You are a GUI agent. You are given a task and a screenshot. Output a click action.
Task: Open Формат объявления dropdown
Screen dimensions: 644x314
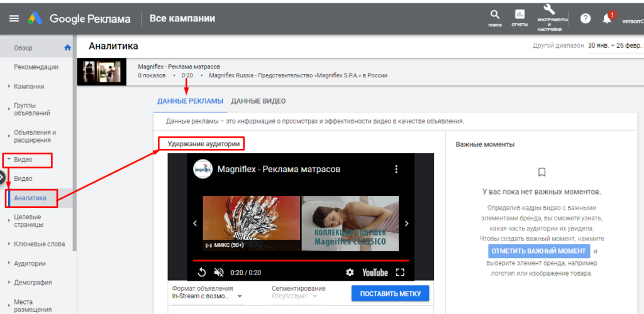pos(207,296)
